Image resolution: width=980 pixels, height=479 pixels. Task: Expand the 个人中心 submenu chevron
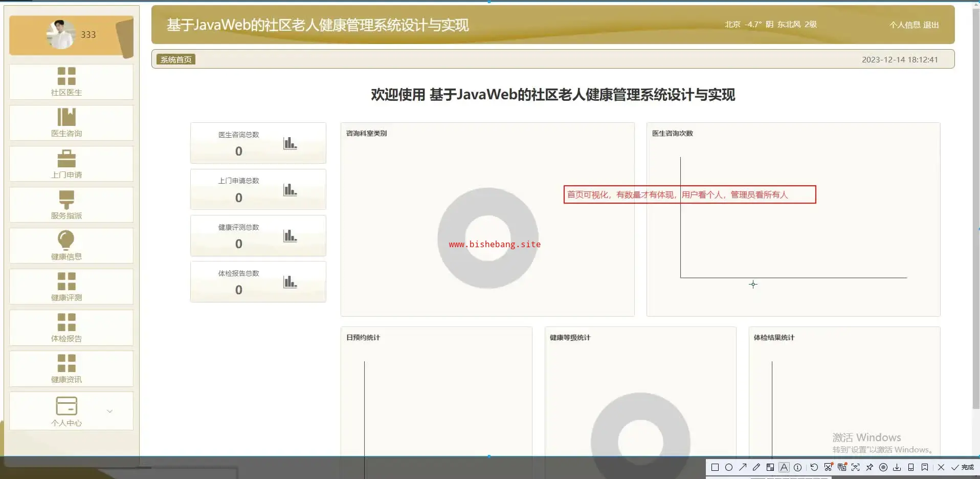(109, 411)
